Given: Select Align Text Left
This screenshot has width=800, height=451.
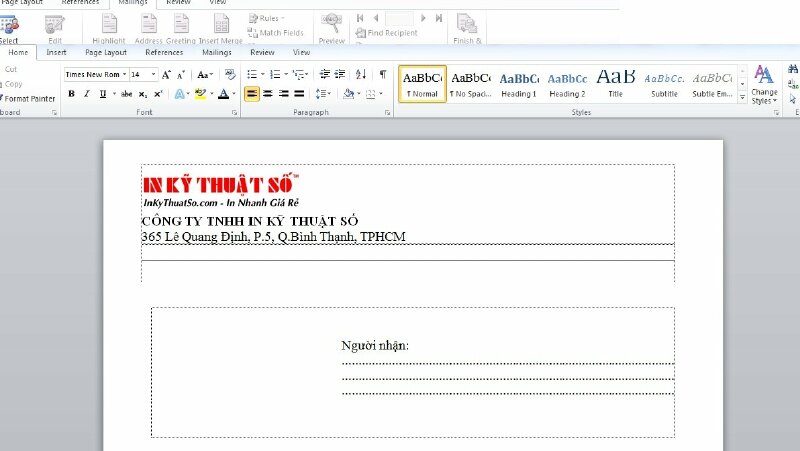Looking at the screenshot, I should click(252, 94).
